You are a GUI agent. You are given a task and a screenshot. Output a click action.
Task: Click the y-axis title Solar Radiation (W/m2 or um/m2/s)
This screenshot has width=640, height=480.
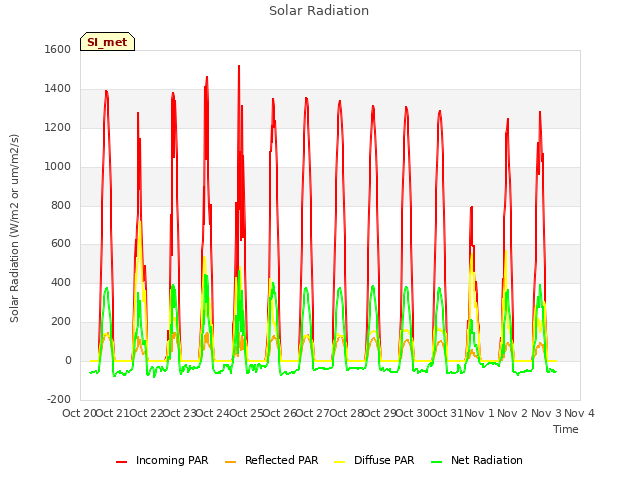(x=14, y=228)
